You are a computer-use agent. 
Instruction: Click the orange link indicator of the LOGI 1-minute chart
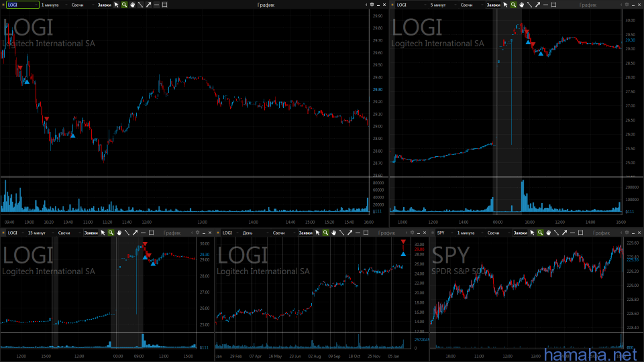click(x=3, y=5)
